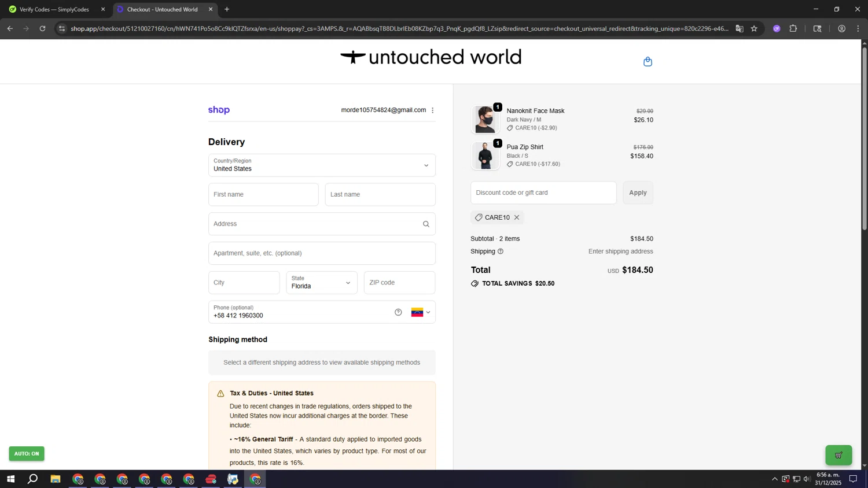This screenshot has height=488, width=868.
Task: Switch to Verify Codes — SimplyCodes tab
Action: click(54, 9)
